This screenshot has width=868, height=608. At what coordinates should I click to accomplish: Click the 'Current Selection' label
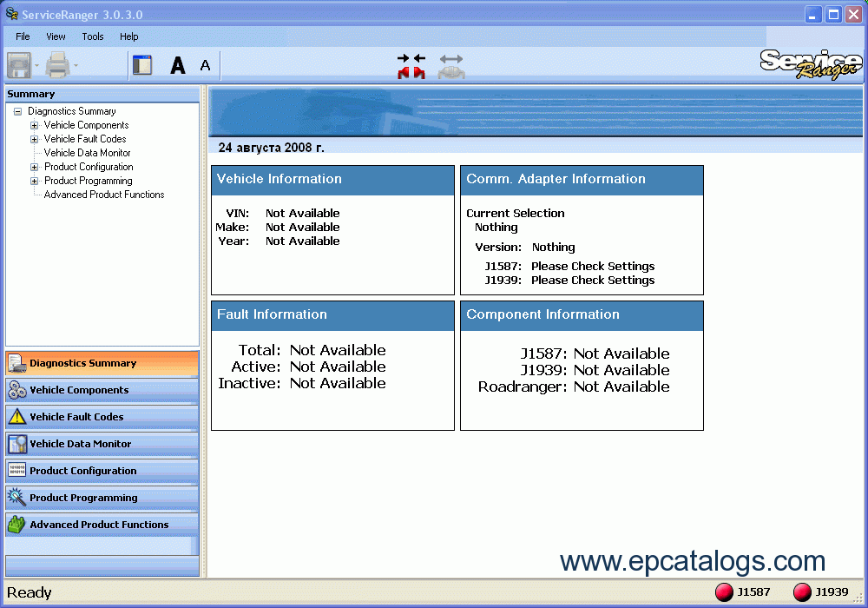tap(516, 213)
